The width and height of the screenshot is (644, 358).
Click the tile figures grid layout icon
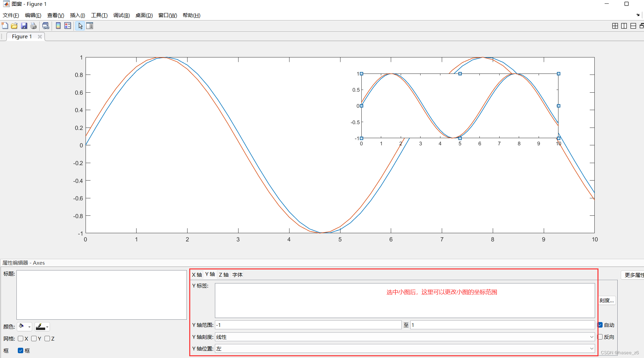615,26
